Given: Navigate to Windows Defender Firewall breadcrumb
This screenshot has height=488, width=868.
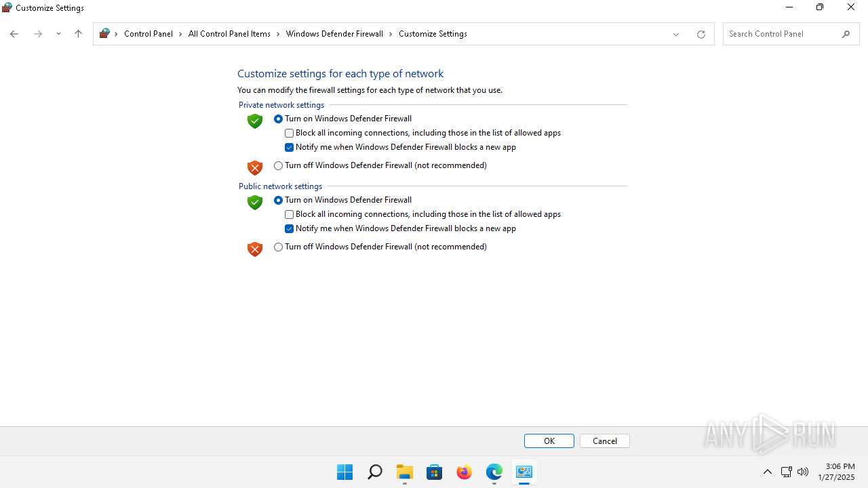Looking at the screenshot, I should coord(334,34).
